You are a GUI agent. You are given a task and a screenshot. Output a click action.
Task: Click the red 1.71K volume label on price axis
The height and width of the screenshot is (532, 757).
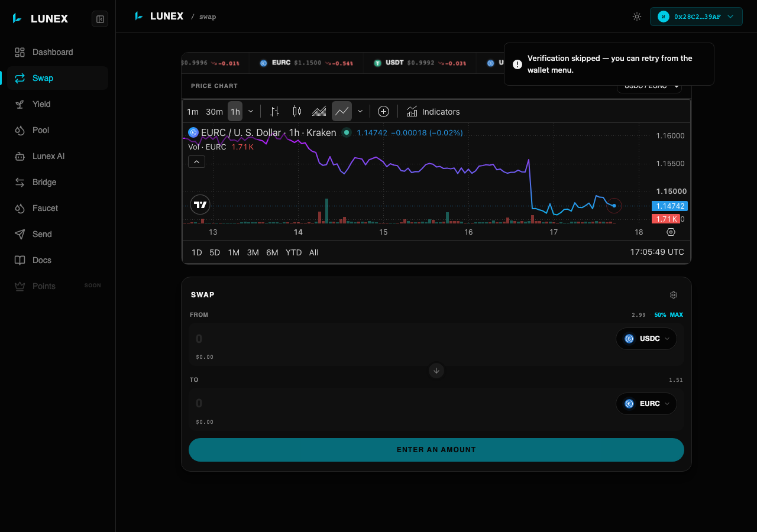(x=666, y=219)
